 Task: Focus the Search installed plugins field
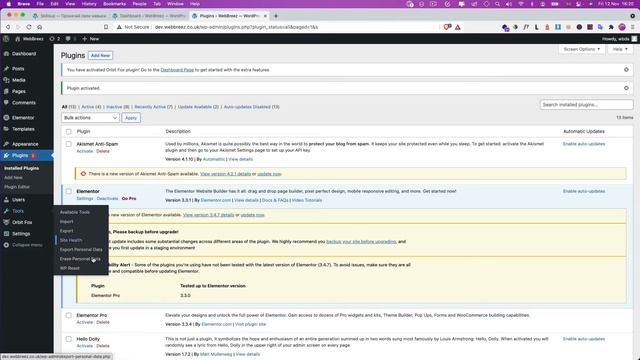pyautogui.click(x=586, y=105)
